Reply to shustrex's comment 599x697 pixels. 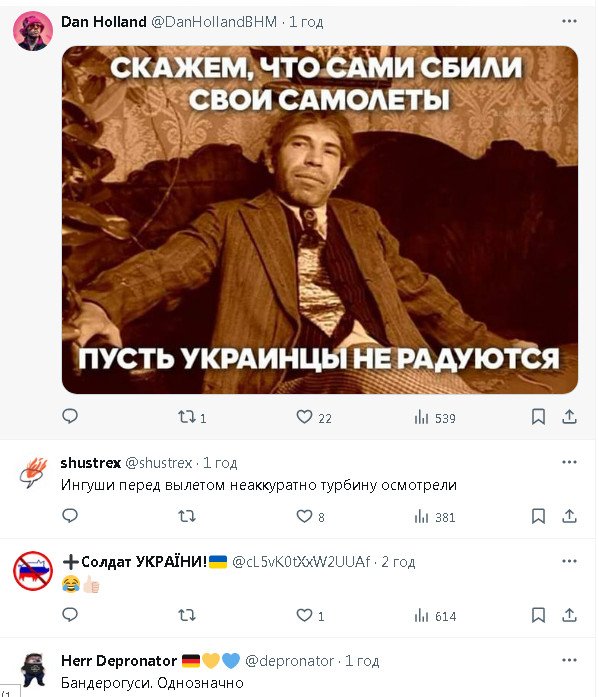pos(70,516)
